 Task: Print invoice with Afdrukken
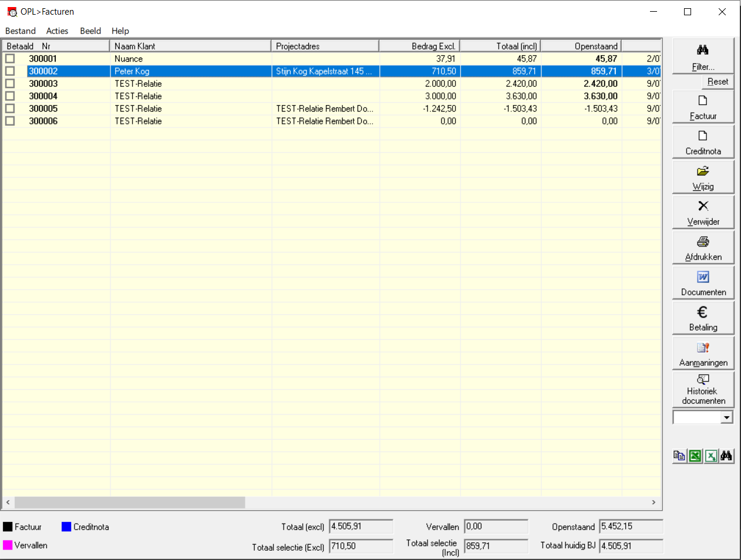(x=703, y=248)
